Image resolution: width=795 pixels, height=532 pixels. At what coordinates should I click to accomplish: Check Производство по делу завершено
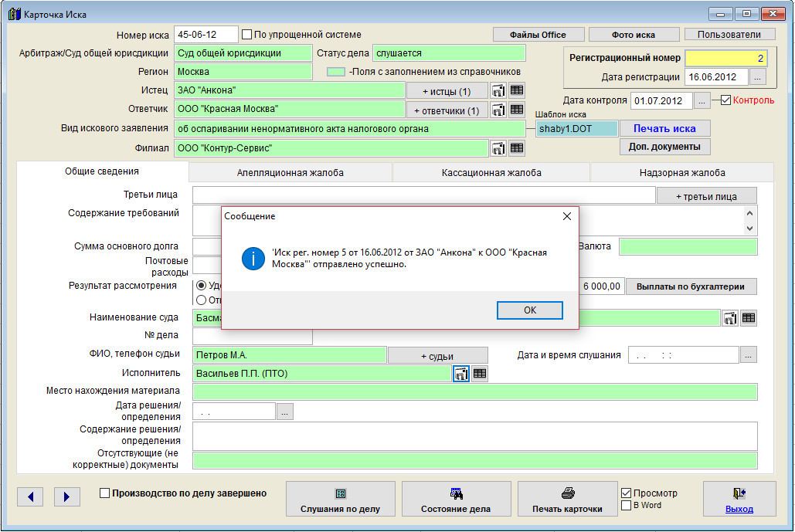pyautogui.click(x=104, y=493)
